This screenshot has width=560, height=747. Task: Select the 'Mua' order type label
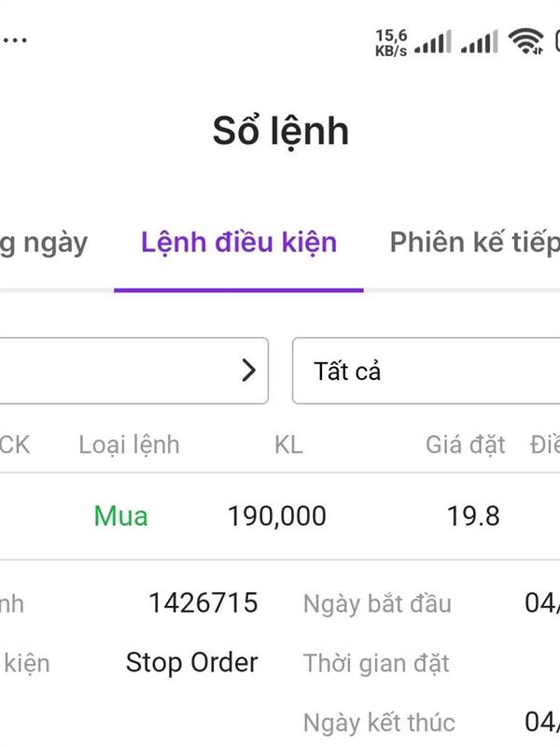click(x=120, y=515)
